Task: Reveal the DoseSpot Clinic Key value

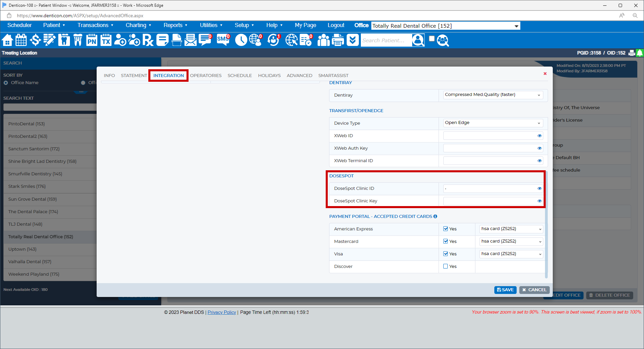Action: click(539, 201)
